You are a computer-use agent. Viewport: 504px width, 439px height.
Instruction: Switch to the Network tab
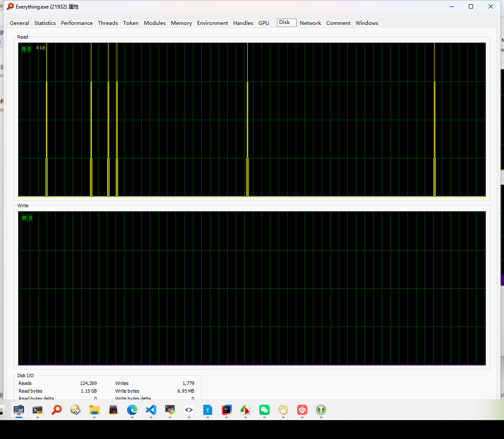click(310, 23)
